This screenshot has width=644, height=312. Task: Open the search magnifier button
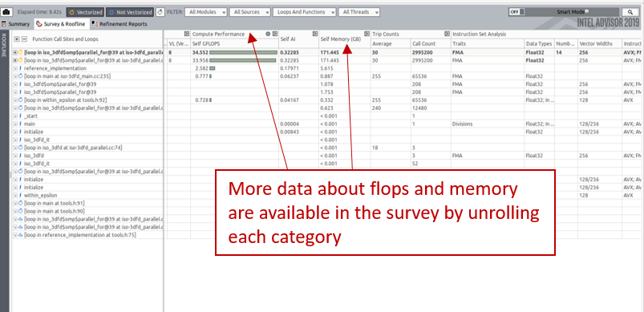point(630,12)
